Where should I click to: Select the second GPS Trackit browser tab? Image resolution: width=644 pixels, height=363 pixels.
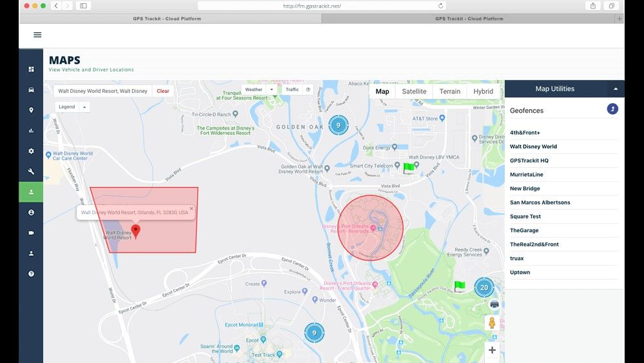coord(469,19)
